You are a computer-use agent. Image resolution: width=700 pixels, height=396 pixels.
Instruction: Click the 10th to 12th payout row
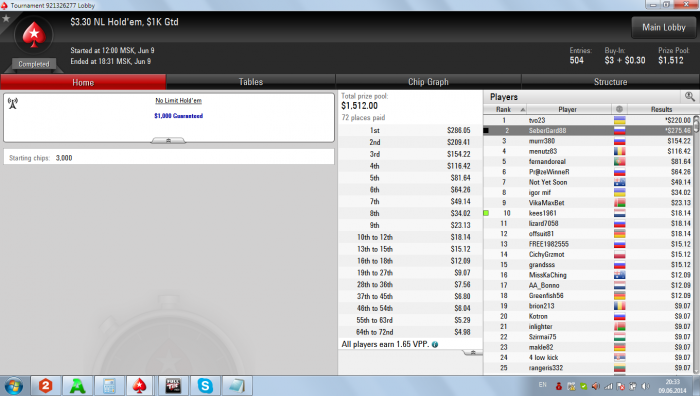pyautogui.click(x=410, y=237)
